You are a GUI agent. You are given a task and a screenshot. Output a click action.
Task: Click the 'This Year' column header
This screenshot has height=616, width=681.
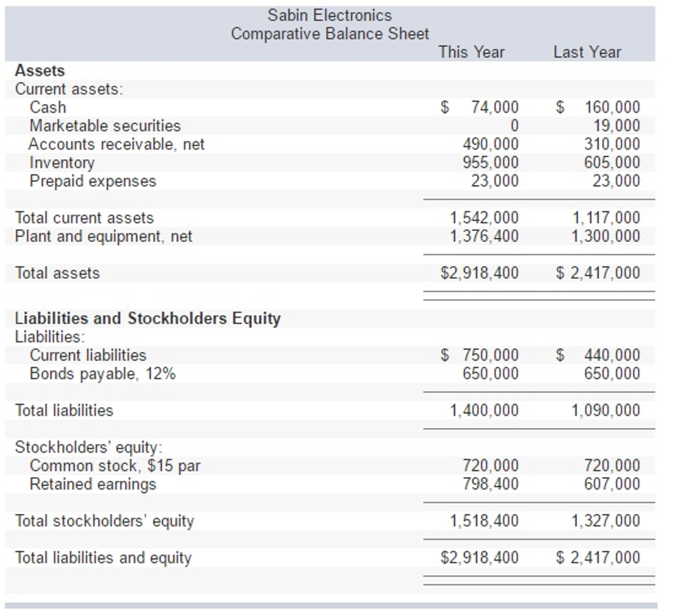coord(471,52)
